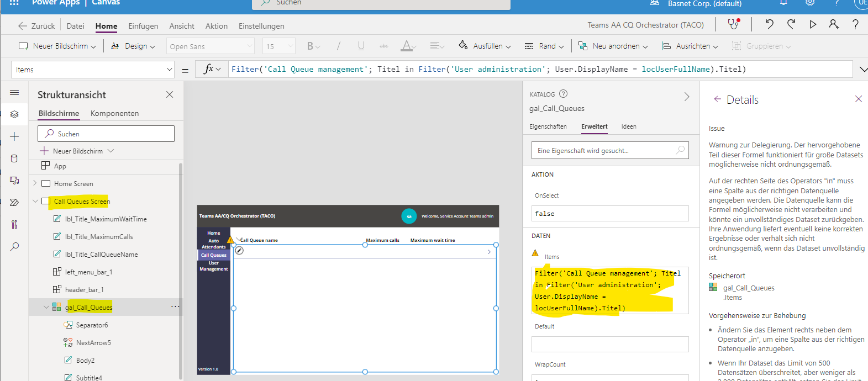The width and height of the screenshot is (868, 381).
Task: Close the Details panel
Action: 858,99
